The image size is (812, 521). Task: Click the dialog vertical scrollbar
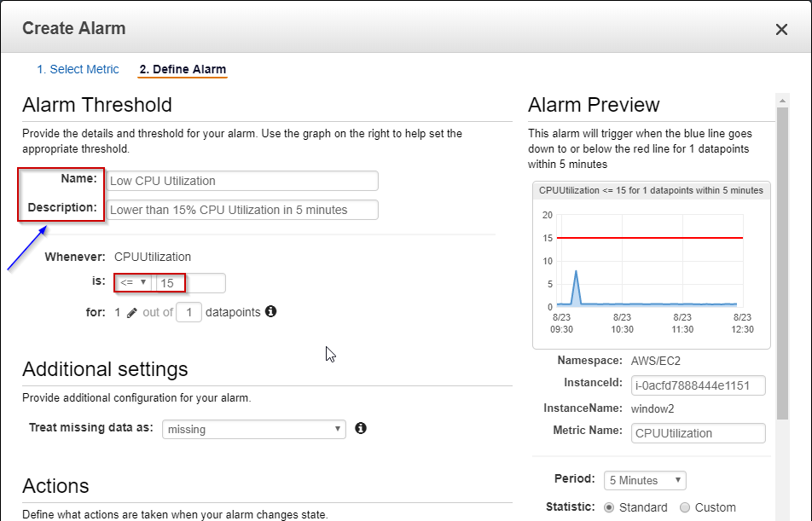click(783, 256)
